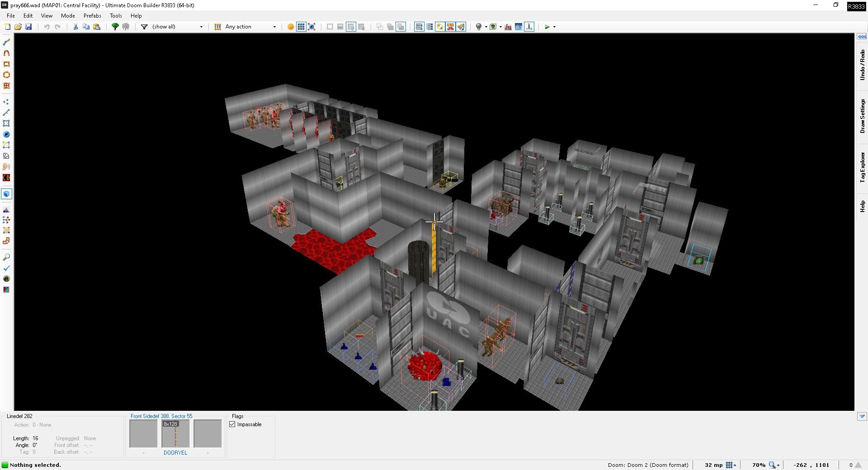Open the Edit menu
The height and width of the screenshot is (470, 868).
(28, 15)
